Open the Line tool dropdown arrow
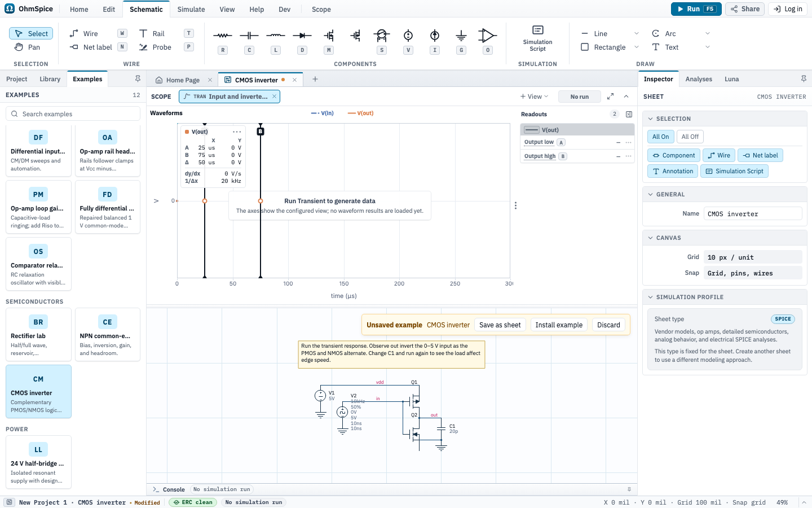The height and width of the screenshot is (508, 812). pyautogui.click(x=637, y=34)
